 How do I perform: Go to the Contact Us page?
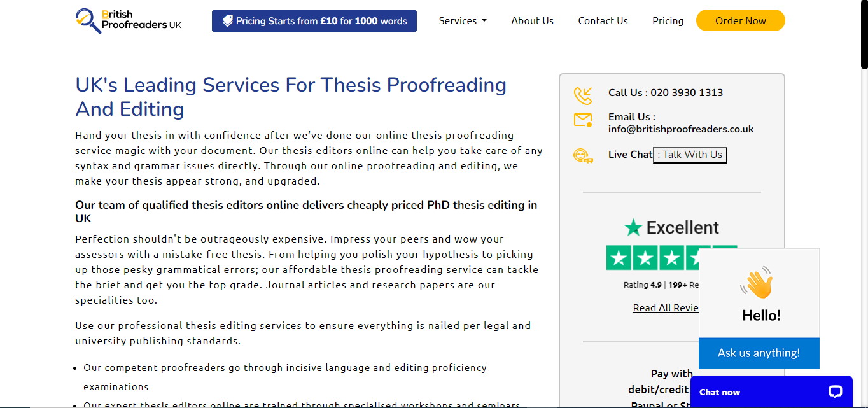coord(603,21)
